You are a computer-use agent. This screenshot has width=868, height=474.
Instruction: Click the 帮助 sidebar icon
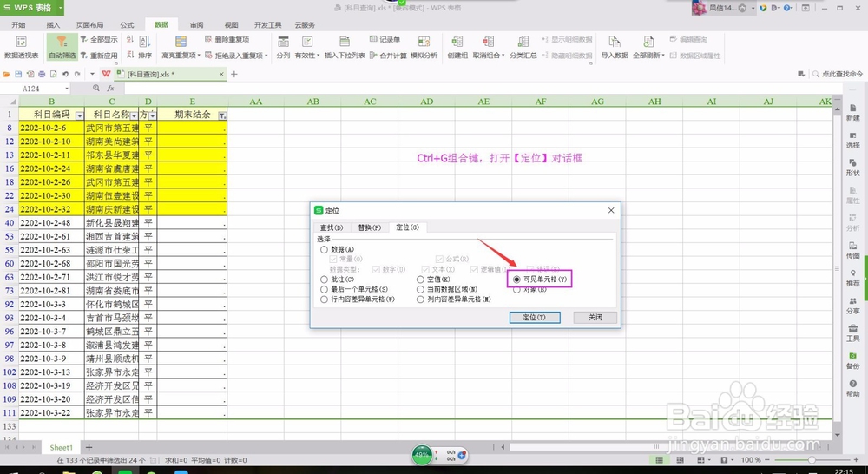click(x=852, y=388)
